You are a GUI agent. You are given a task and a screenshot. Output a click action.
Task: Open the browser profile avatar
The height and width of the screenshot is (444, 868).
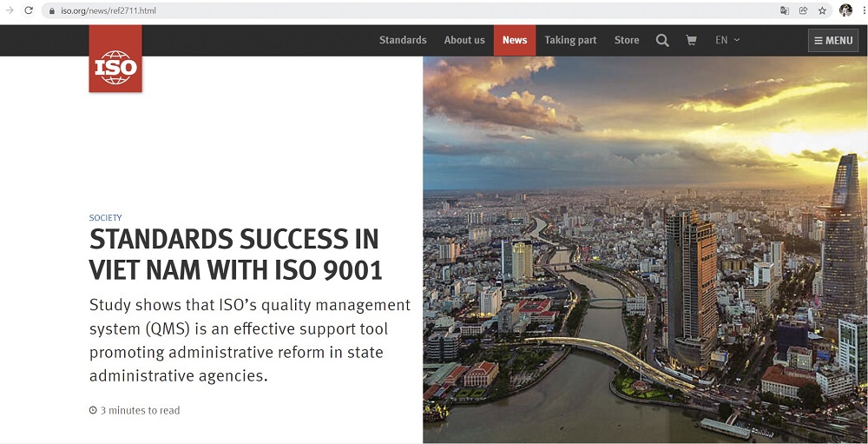tap(845, 10)
